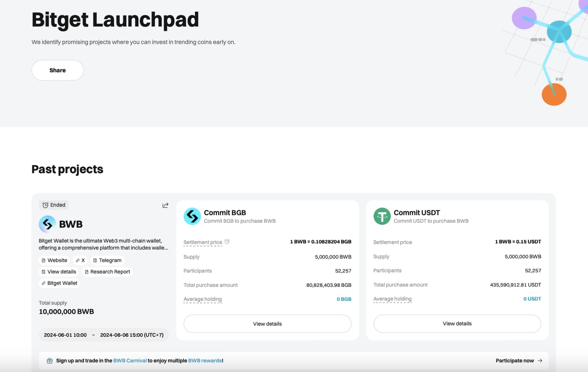Viewport: 588px width, 372px height.
Task: Click the 1 BWB = 0.15 USDT price
Action: [x=518, y=242]
